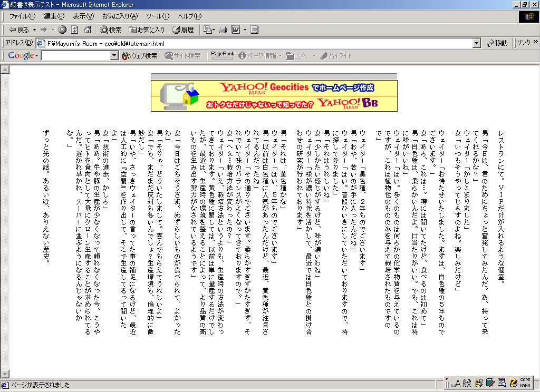Open the Search (検索) toolbar button
The image size is (540, 392).
pos(111,30)
